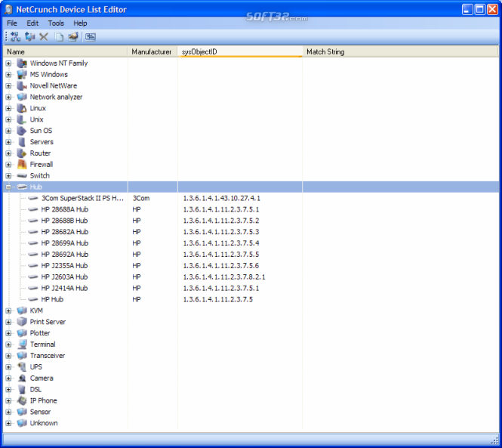Screen dimensions: 502x448
Task: Open the File menu
Action: (x=12, y=23)
